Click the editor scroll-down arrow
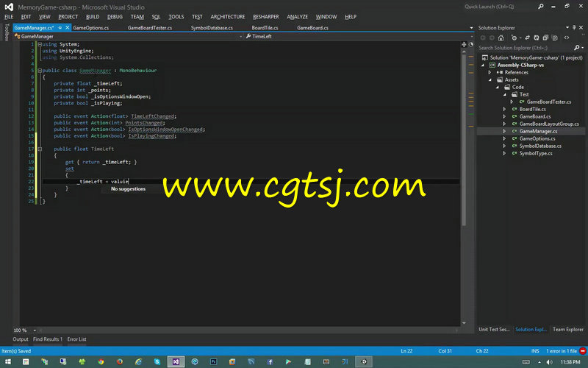Viewport: 588px width, 368px height. pyautogui.click(x=464, y=322)
